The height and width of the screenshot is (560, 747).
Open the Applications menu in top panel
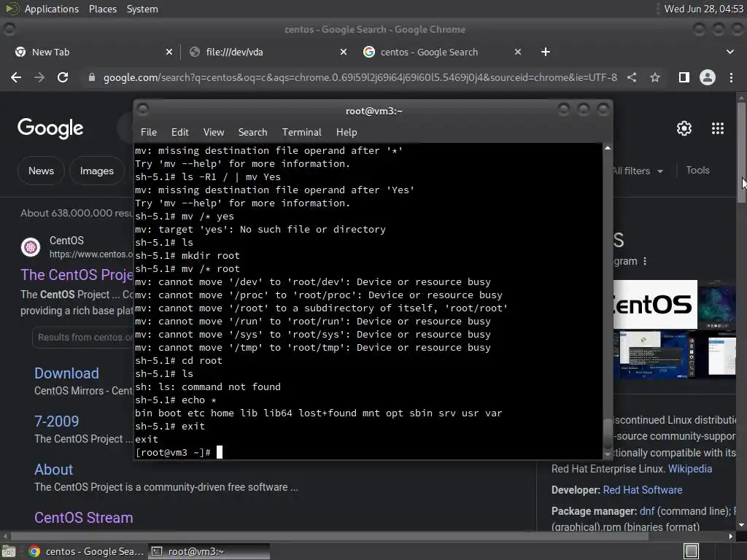click(52, 9)
